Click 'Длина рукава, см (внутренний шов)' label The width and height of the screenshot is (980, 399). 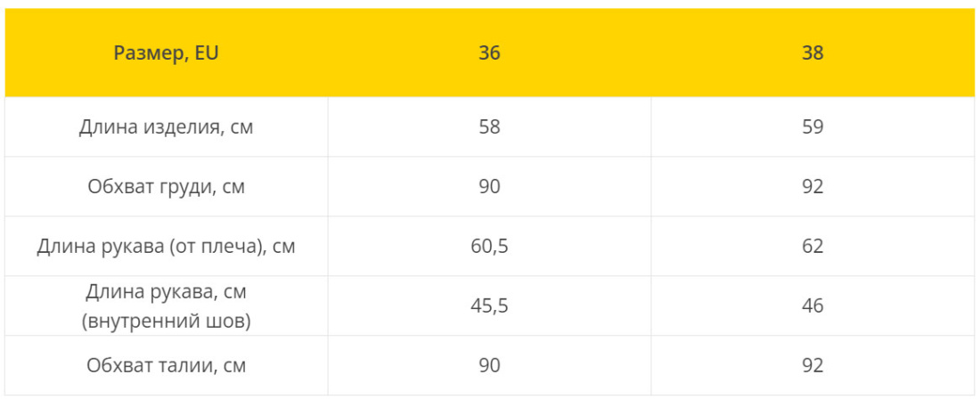pyautogui.click(x=167, y=306)
